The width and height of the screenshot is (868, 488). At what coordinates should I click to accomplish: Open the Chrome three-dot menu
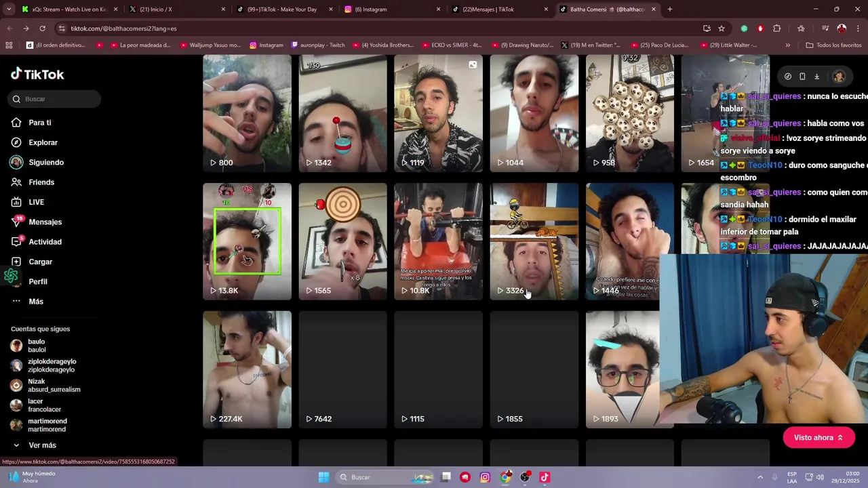859,28
